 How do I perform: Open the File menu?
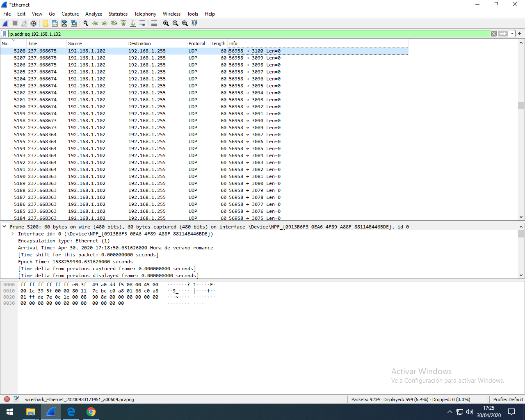coord(7,14)
